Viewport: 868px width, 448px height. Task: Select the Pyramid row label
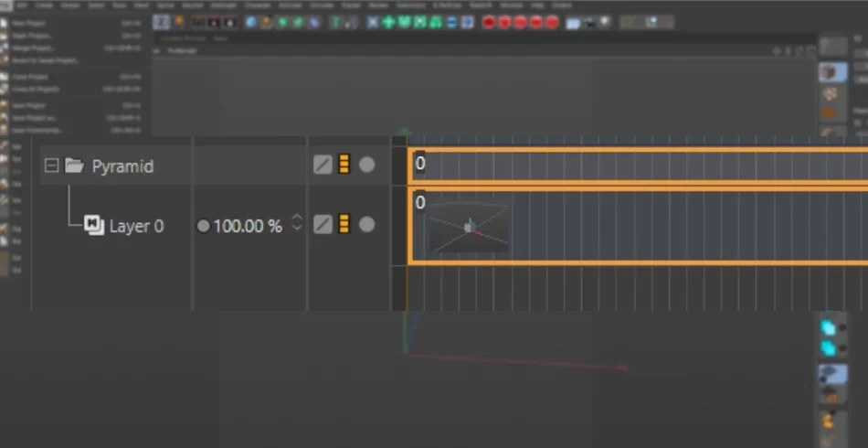(122, 166)
